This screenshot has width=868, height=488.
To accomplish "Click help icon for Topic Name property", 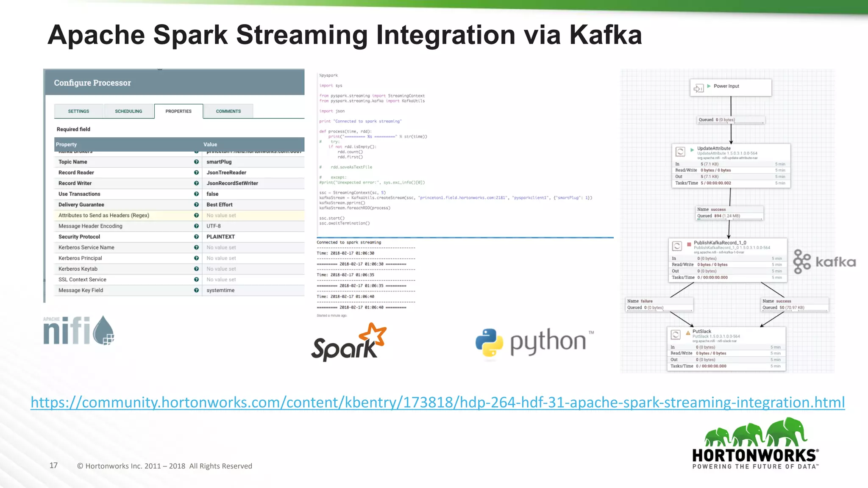I will tap(196, 162).
